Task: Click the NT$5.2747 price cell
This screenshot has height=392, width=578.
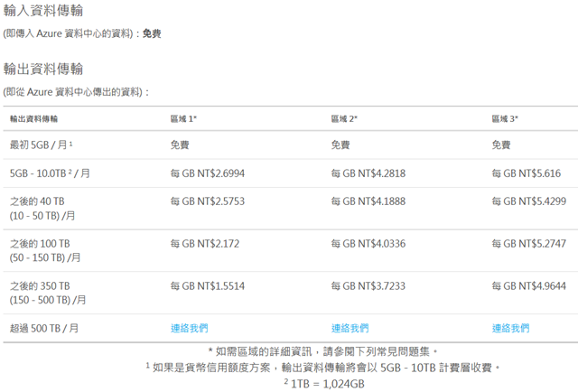Action: coord(528,244)
